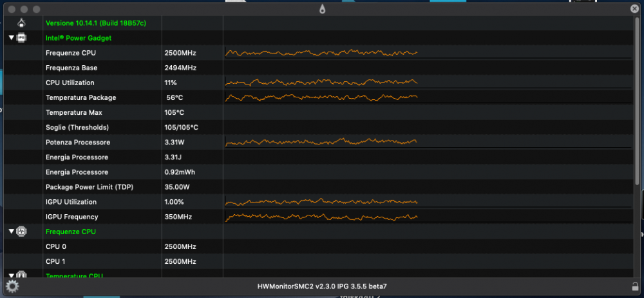This screenshot has height=298, width=644.
Task: Select the Temperatura Max row label
Action: pyautogui.click(x=74, y=112)
